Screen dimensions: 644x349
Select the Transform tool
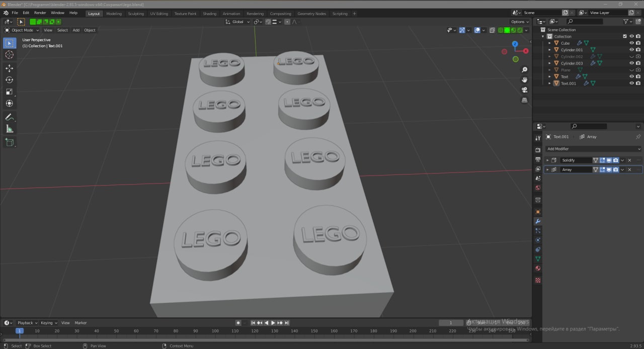point(10,103)
